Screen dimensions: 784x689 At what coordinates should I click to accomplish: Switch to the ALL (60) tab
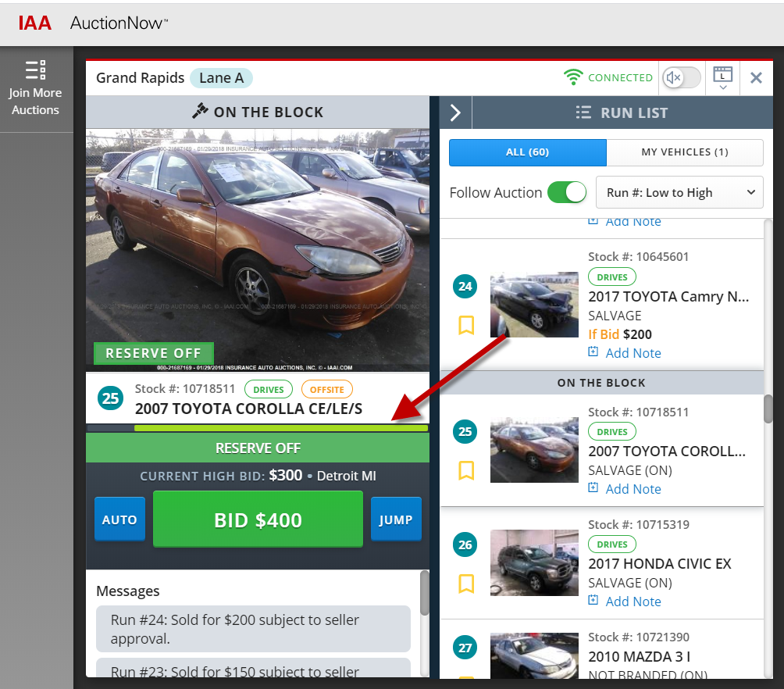(x=528, y=152)
